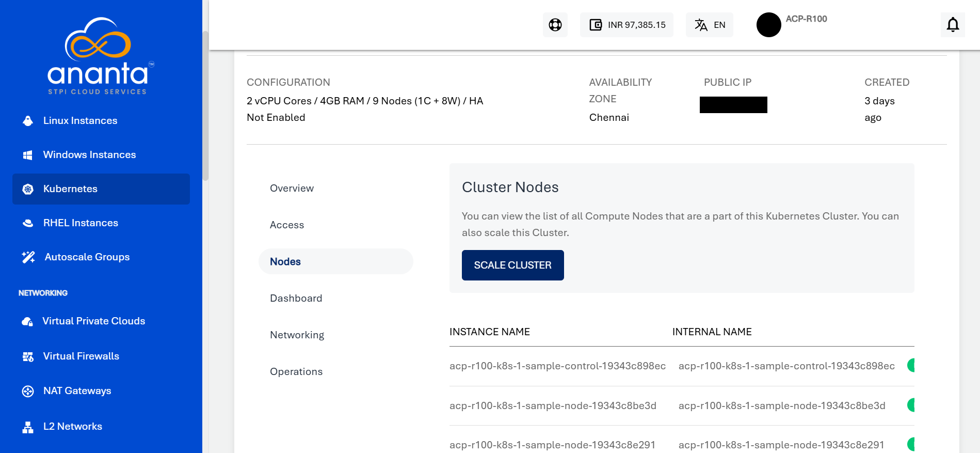Open the EN language selector

tap(710, 25)
